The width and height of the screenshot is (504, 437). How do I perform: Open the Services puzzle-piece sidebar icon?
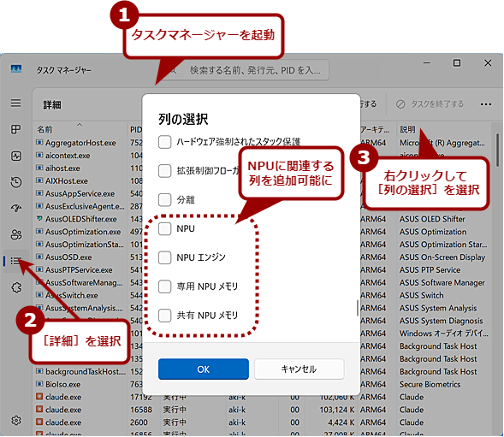coord(15,287)
